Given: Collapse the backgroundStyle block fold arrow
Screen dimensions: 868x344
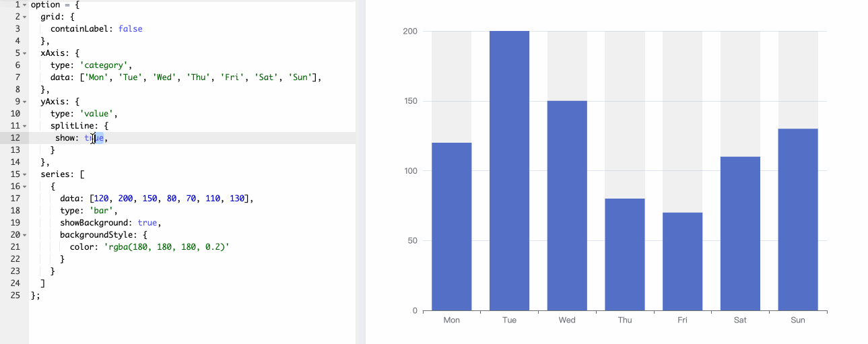Looking at the screenshot, I should coord(25,235).
